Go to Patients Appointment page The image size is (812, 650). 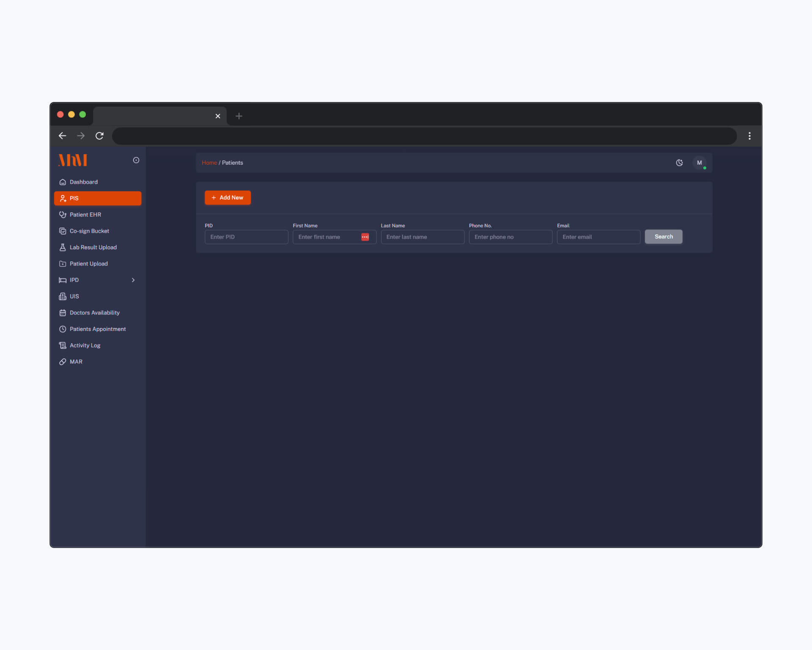coord(97,329)
